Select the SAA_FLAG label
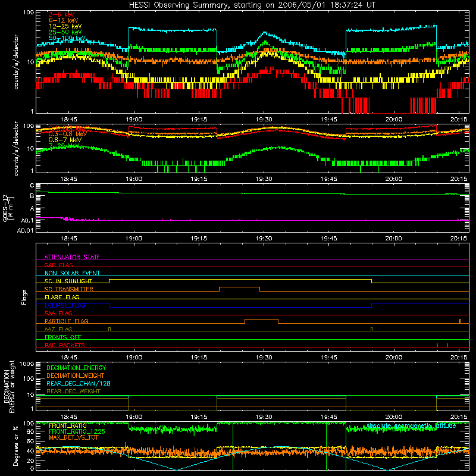The width and height of the screenshot is (476, 476). (x=58, y=313)
